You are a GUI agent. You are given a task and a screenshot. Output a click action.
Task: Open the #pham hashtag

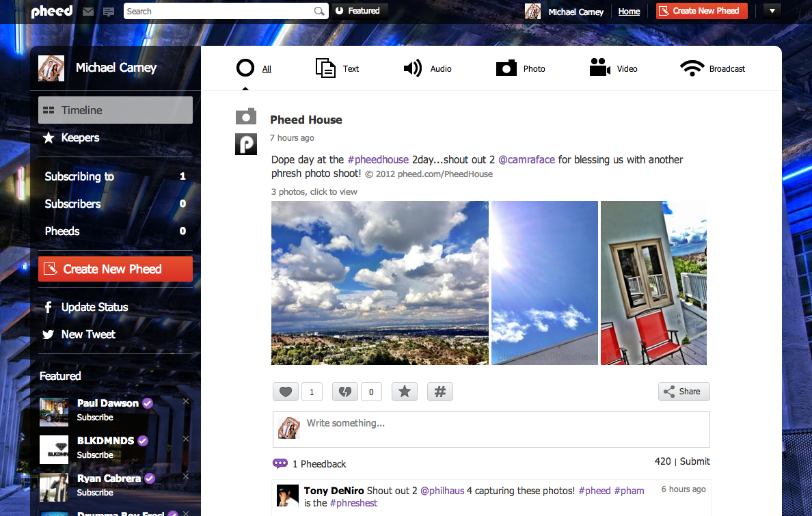[x=630, y=491]
